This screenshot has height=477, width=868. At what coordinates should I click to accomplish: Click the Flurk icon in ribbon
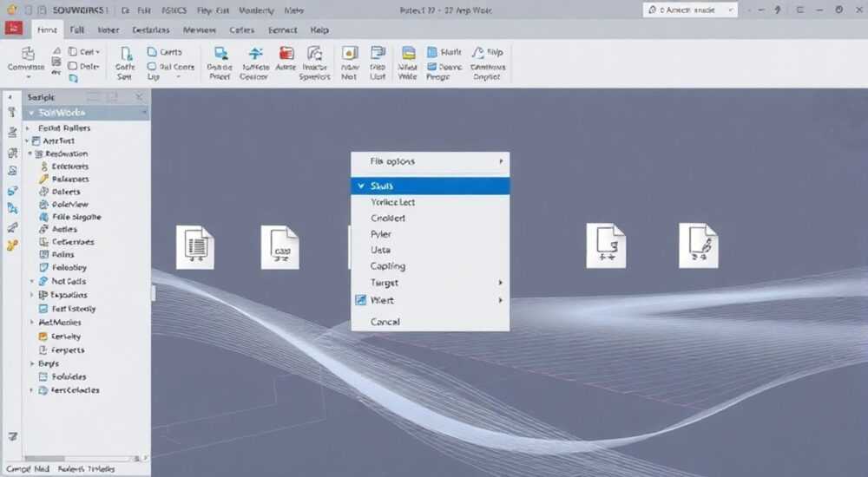(431, 51)
